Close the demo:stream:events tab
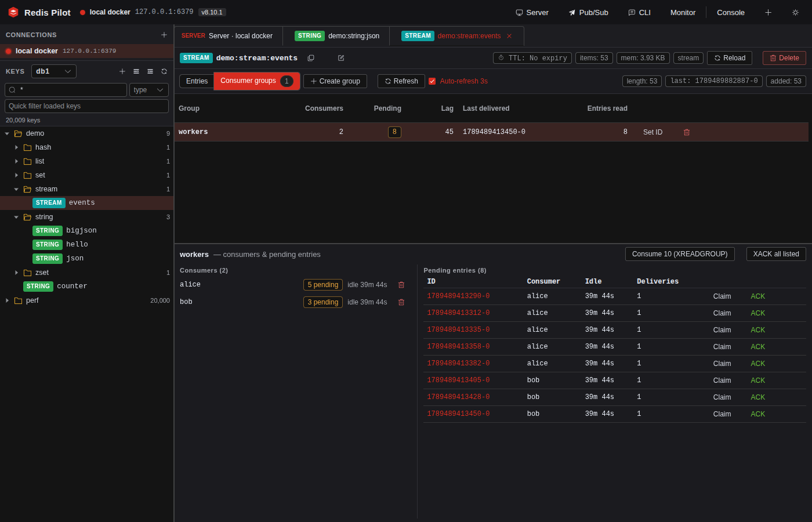Image resolution: width=812 pixels, height=522 pixels. click(509, 36)
